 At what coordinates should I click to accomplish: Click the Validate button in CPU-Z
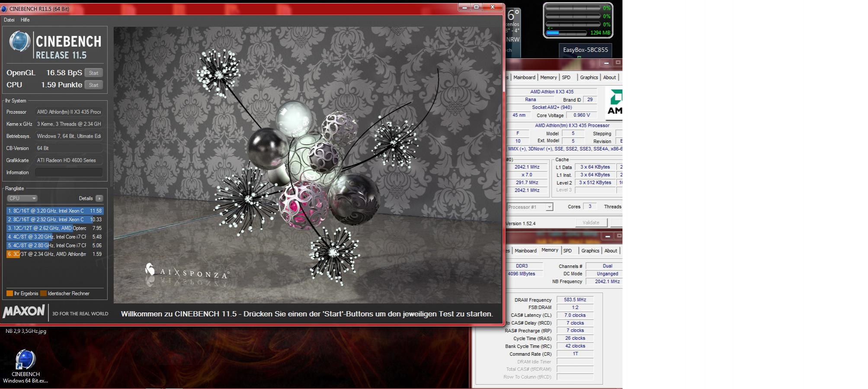pyautogui.click(x=591, y=223)
